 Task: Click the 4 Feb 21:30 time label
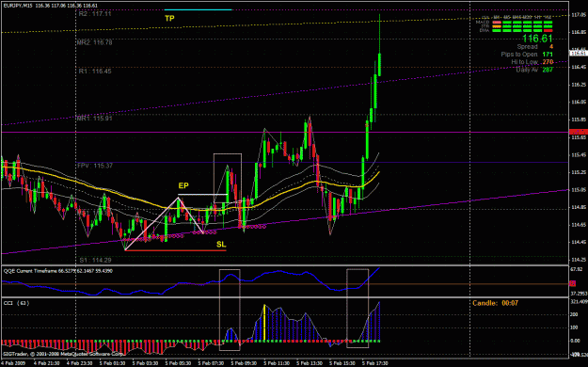click(46, 363)
